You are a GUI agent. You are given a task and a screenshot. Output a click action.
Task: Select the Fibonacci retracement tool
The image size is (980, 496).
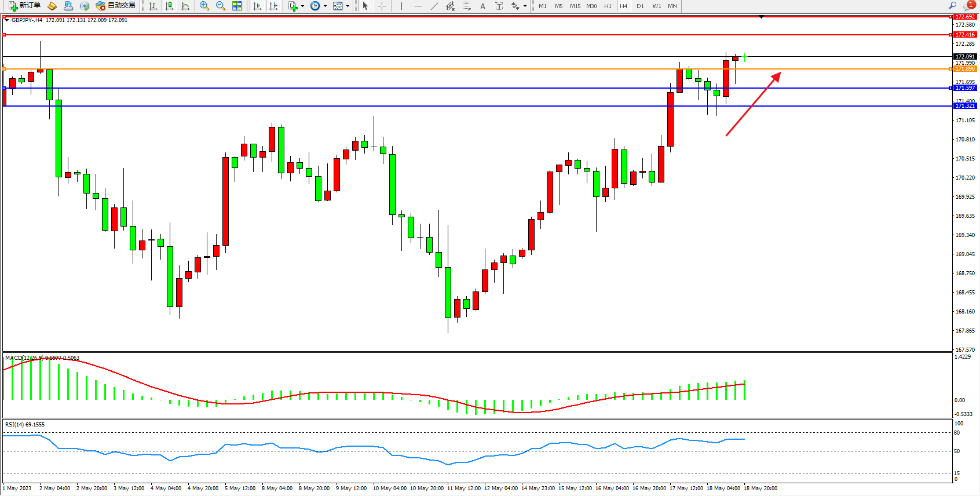click(467, 6)
